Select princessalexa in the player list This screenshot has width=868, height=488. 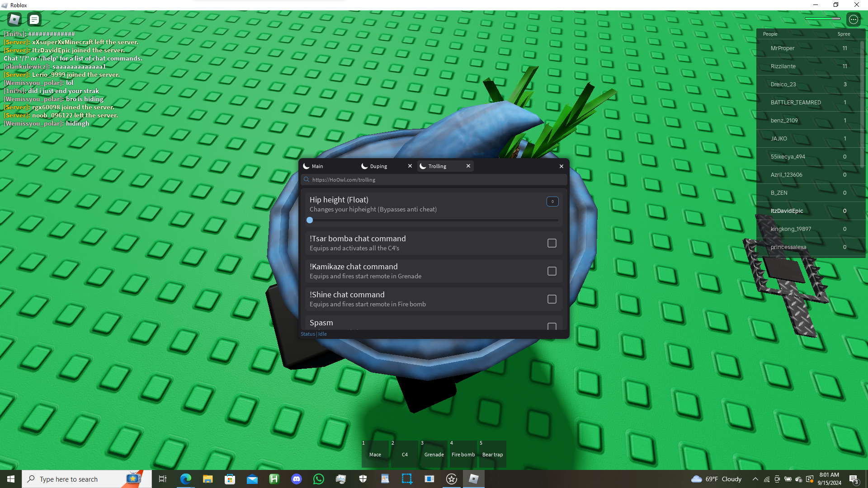[x=808, y=247]
